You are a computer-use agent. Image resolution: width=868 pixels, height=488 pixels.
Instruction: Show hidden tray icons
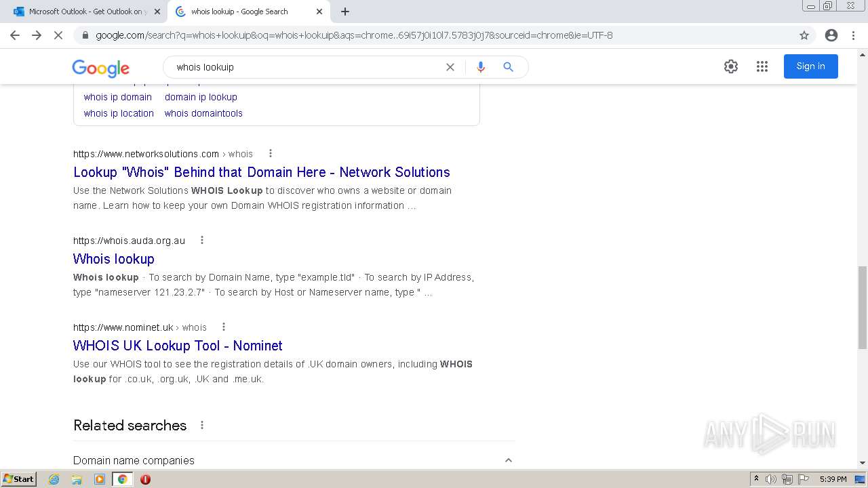coord(756,479)
